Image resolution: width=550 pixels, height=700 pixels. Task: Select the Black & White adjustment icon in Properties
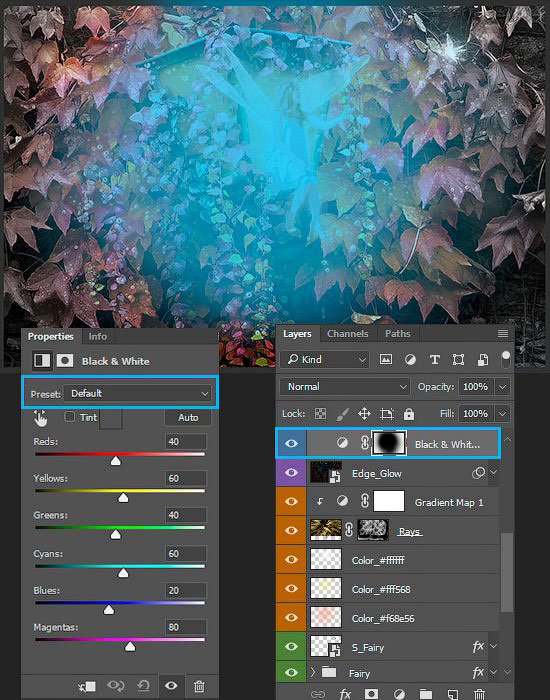click(42, 361)
